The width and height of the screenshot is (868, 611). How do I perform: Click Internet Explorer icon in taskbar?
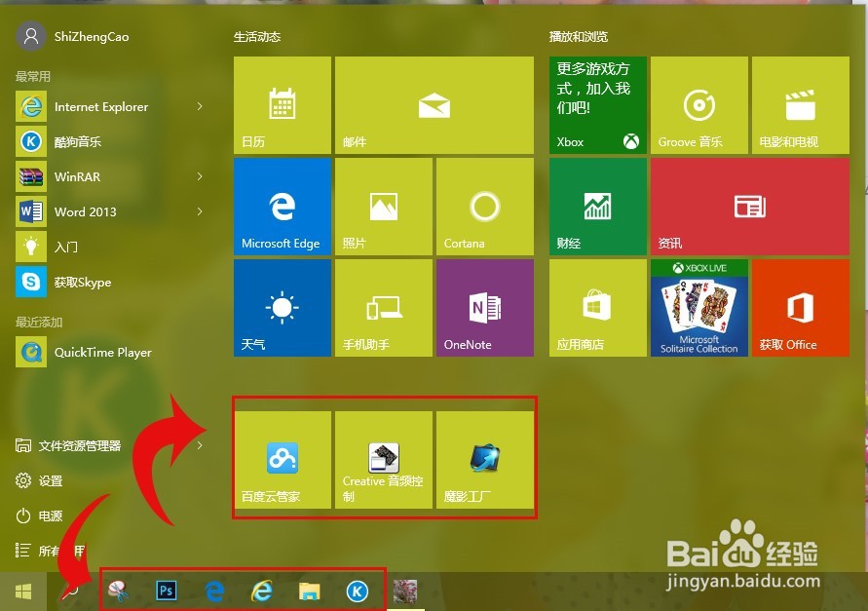coord(262,592)
